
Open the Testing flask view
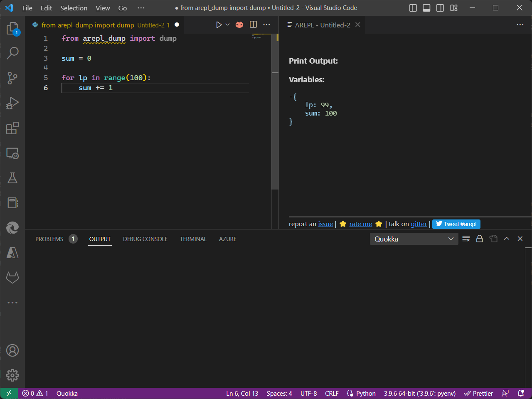12,178
